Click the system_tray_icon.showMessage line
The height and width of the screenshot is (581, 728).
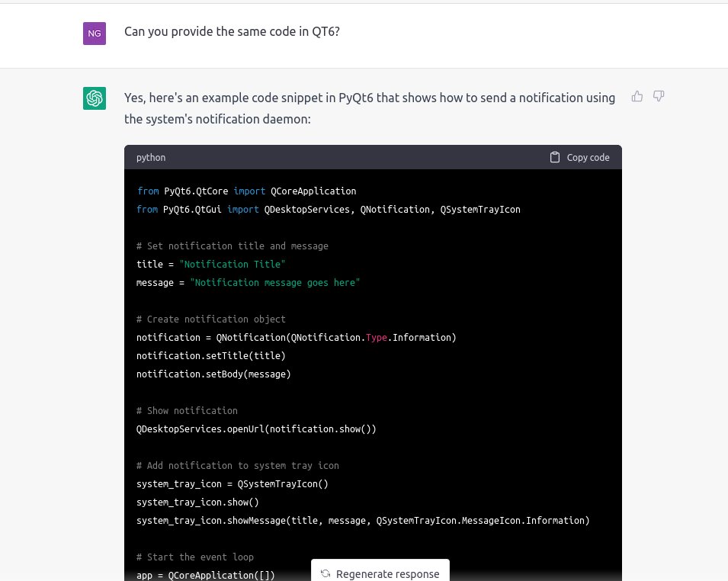click(363, 520)
